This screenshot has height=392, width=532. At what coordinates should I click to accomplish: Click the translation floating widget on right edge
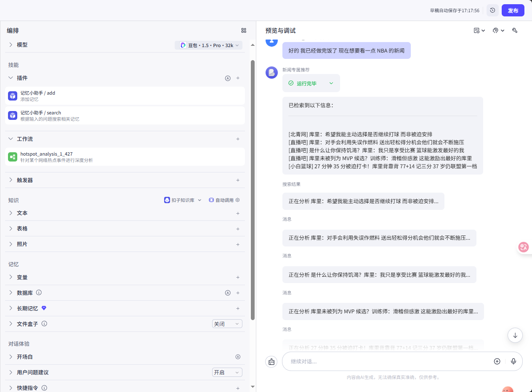click(x=524, y=247)
